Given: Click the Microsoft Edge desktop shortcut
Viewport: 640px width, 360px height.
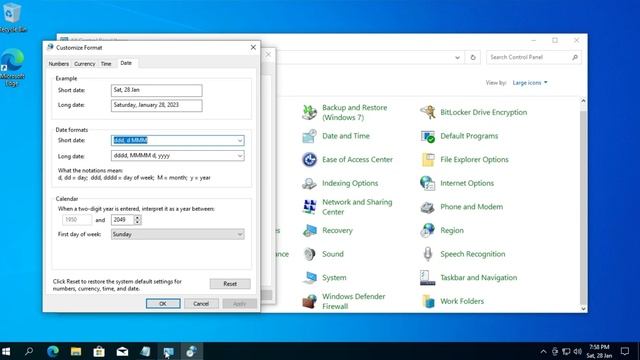Looking at the screenshot, I should click(12, 67).
